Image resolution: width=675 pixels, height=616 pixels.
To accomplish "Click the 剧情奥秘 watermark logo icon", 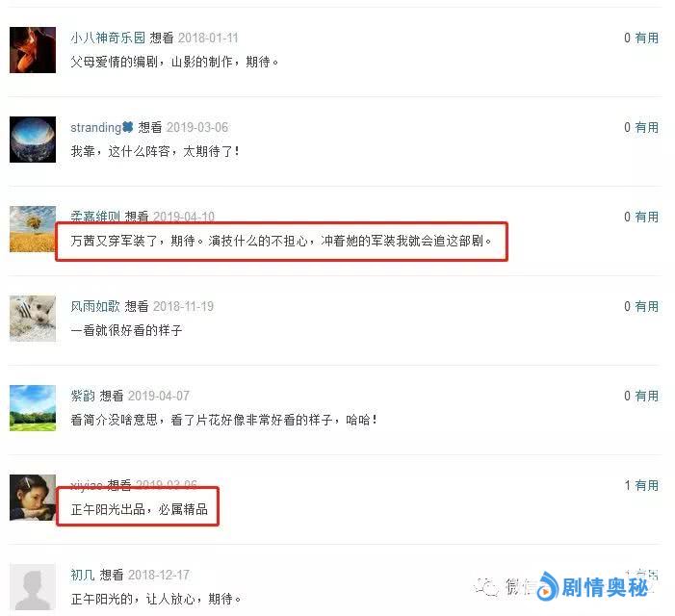I will pyautogui.click(x=548, y=586).
